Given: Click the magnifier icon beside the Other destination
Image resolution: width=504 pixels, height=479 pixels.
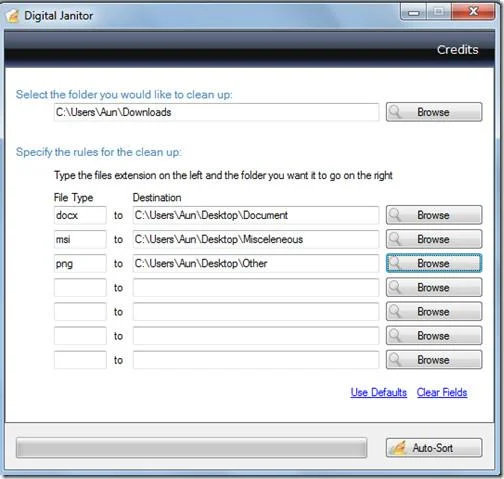Looking at the screenshot, I should click(x=395, y=263).
